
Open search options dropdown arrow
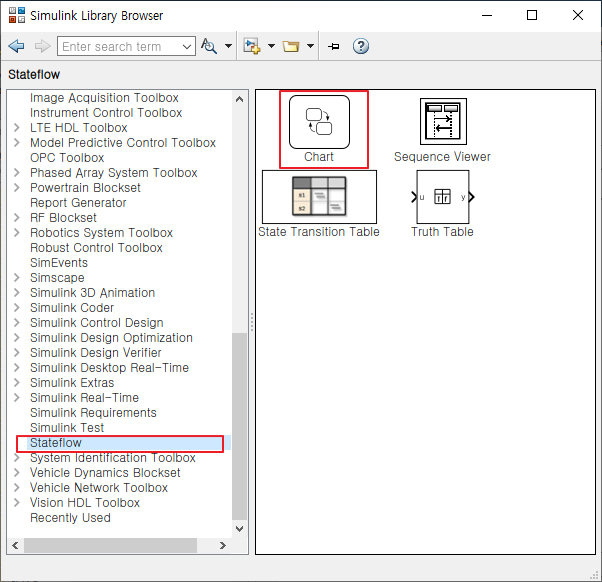228,46
